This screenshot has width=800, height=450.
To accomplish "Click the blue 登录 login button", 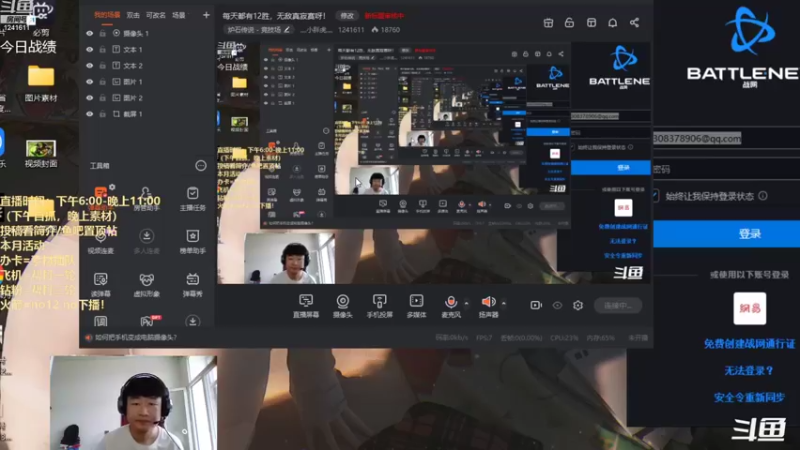I will [x=727, y=234].
